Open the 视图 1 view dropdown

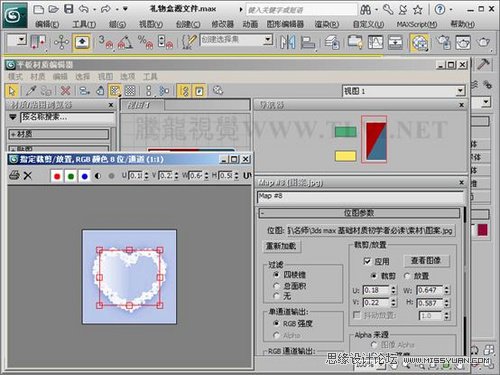point(460,91)
